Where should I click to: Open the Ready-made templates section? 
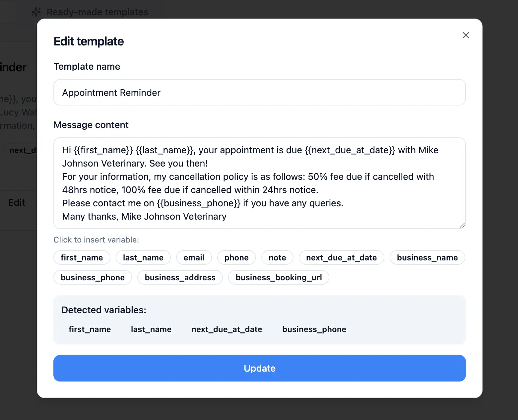97,12
